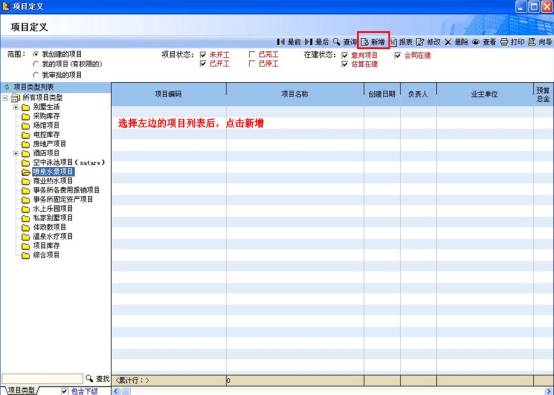Open the 报表 report tool
The width and height of the screenshot is (554, 395).
(x=401, y=42)
